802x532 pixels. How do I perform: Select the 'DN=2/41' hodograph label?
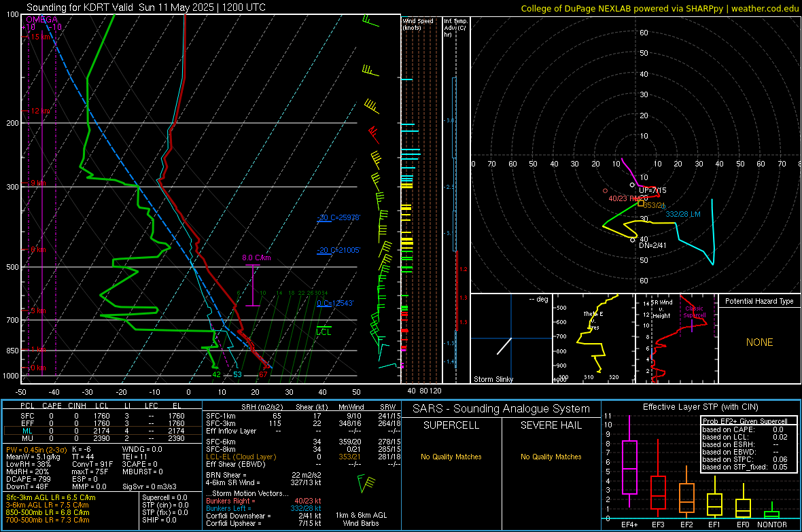point(652,245)
